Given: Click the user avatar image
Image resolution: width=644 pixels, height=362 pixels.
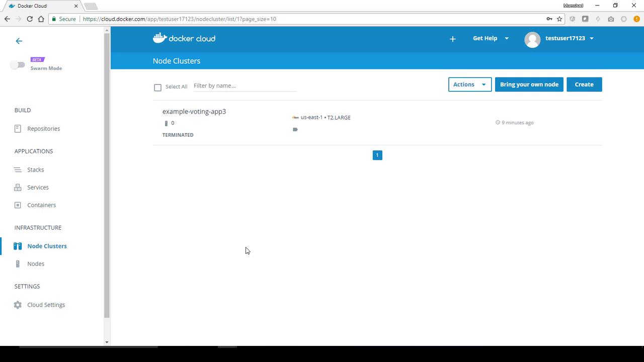Looking at the screenshot, I should (532, 39).
